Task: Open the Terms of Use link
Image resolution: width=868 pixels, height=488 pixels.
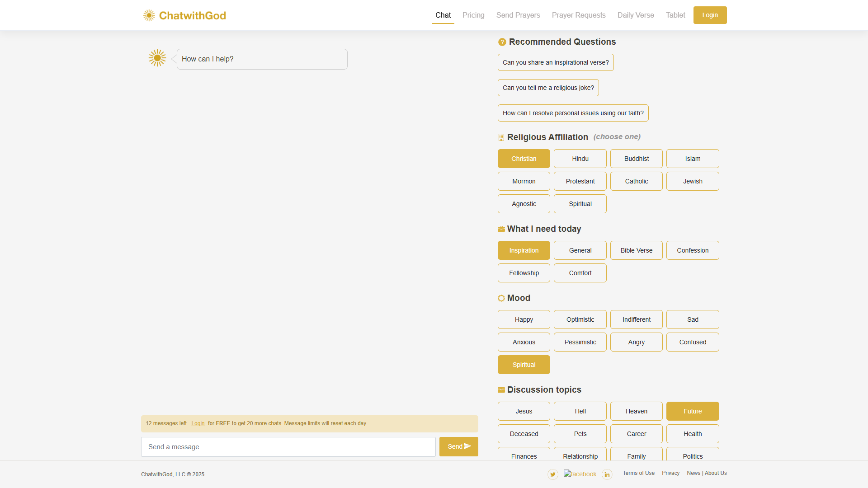Action: click(638, 473)
